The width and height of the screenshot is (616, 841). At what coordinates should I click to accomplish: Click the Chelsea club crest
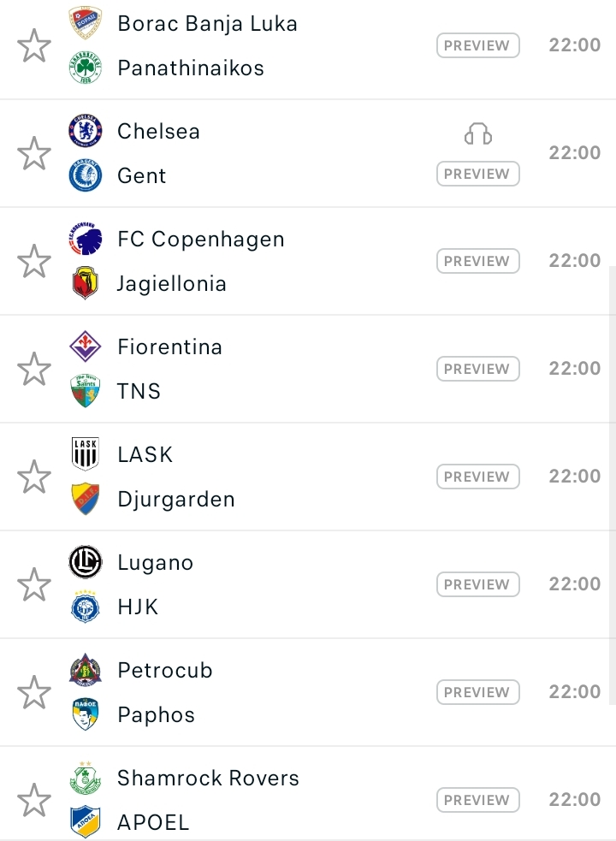(x=86, y=131)
